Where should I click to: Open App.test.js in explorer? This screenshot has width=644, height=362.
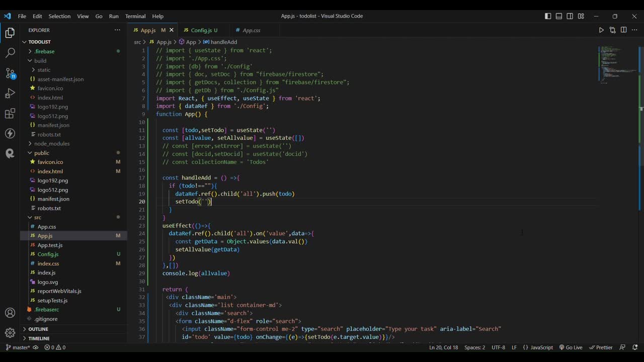[x=50, y=245]
